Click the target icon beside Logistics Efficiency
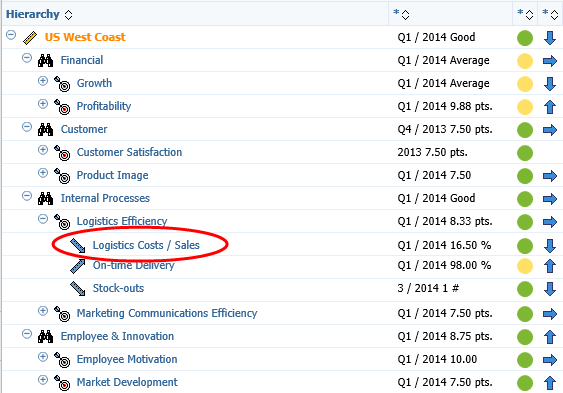563x393 pixels. 62,221
